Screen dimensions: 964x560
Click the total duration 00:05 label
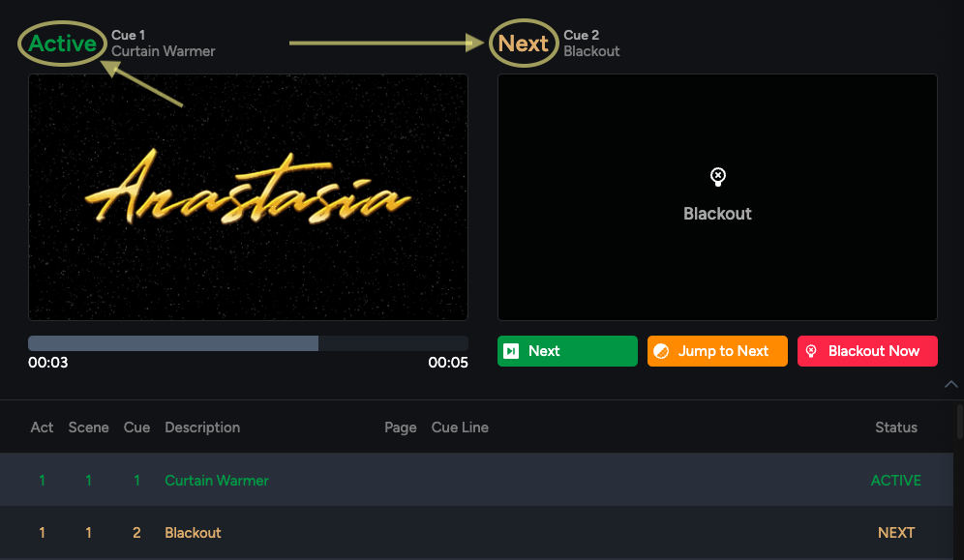[x=447, y=363]
